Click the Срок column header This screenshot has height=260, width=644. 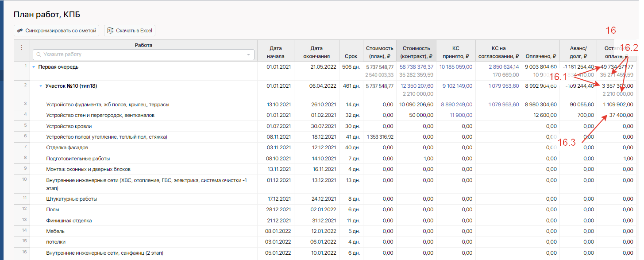[x=351, y=56]
